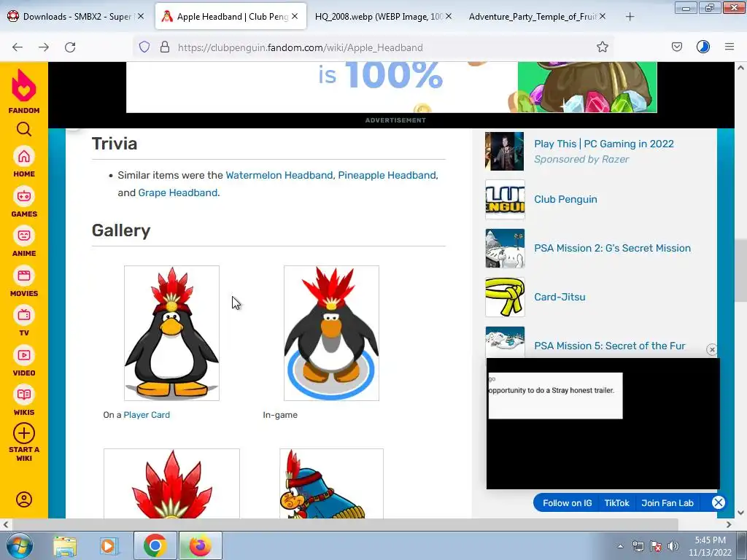Click Start a Wiki plus icon
747x560 pixels.
click(24, 433)
